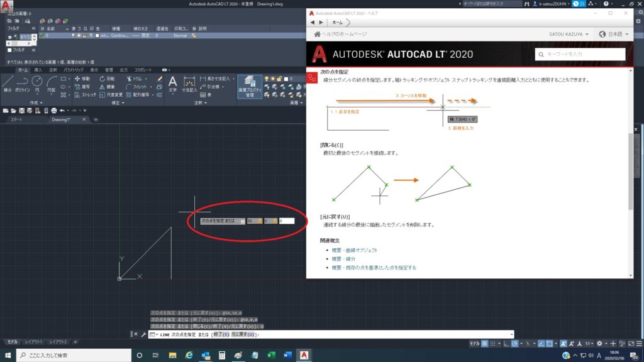Click the New Layer icon in layer palette
This screenshot has height=362, width=644.
tap(42, 21)
